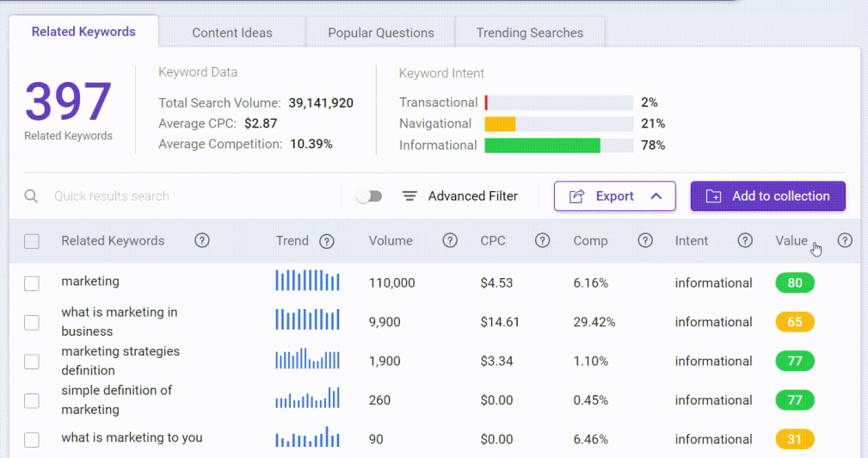This screenshot has height=458, width=868.
Task: Check the select-all checkbox in table header
Action: tap(32, 241)
